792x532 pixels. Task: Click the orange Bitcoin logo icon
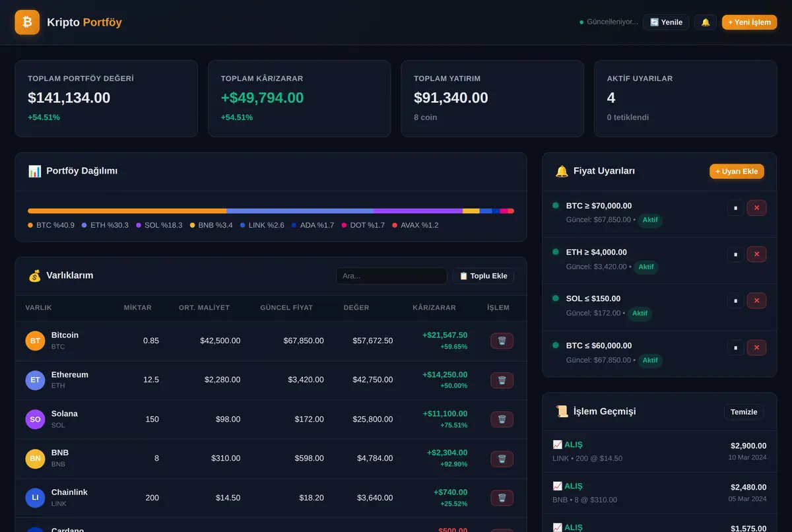[27, 22]
